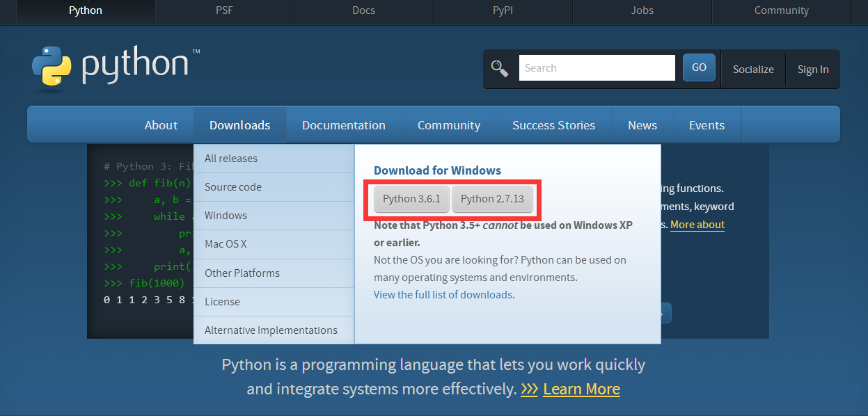The width and height of the screenshot is (868, 418).
Task: Open the Success Stories navigation menu
Action: click(553, 125)
